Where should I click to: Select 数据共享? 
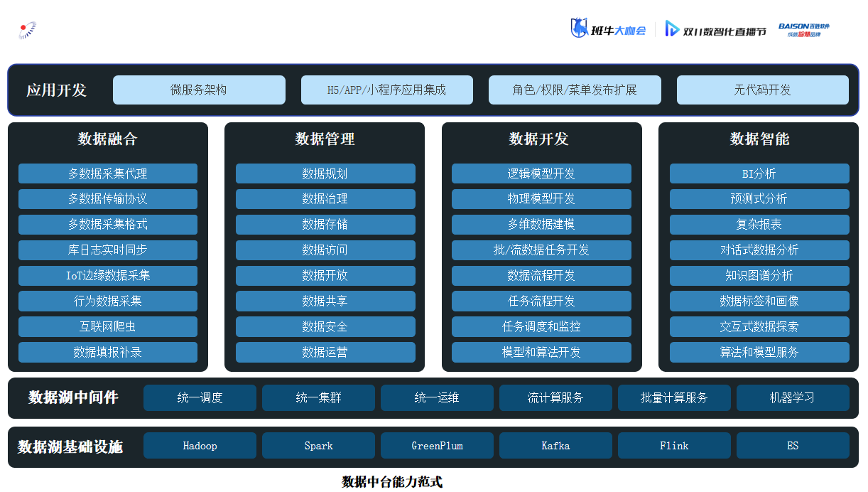325,301
